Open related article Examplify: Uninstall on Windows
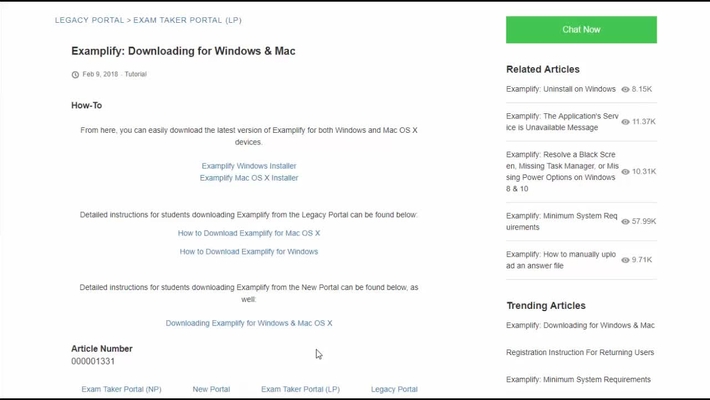710x400 pixels. coord(561,89)
